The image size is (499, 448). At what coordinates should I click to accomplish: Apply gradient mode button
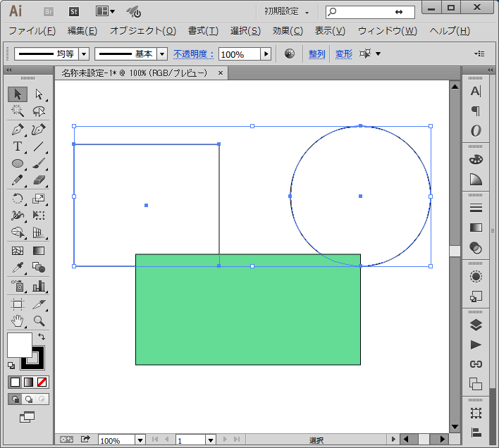click(x=28, y=382)
